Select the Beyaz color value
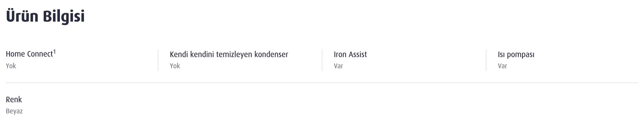Viewport: 644px width, 134px height. click(x=14, y=111)
